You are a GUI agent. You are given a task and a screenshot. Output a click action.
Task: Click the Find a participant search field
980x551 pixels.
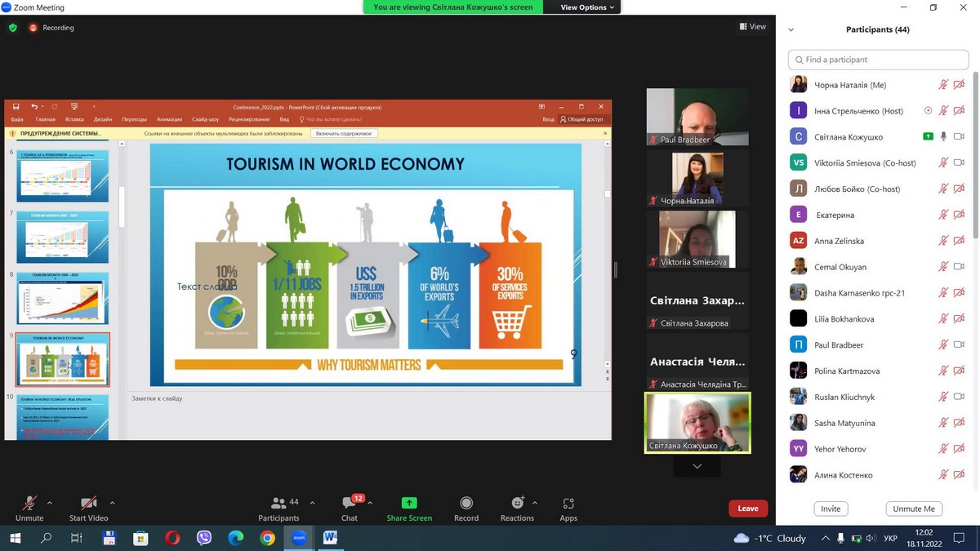pyautogui.click(x=878, y=60)
